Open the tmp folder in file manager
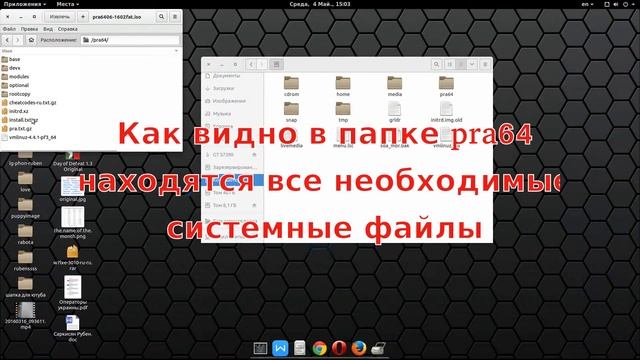Image resolution: width=640 pixels, height=360 pixels. pos(343,112)
